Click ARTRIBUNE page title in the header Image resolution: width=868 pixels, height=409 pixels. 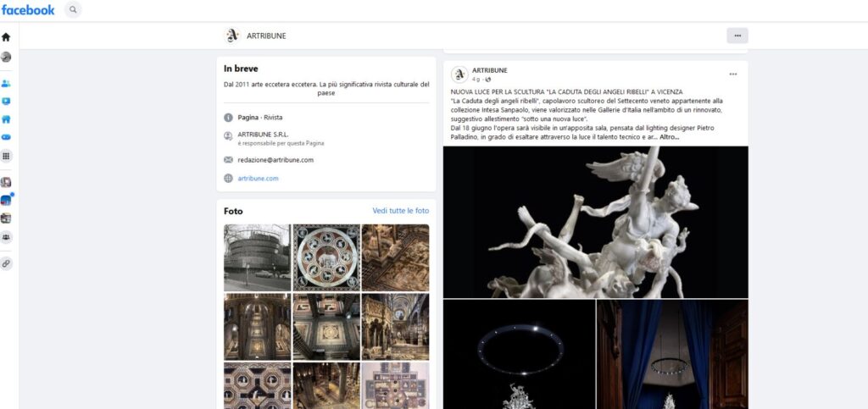[x=266, y=36]
